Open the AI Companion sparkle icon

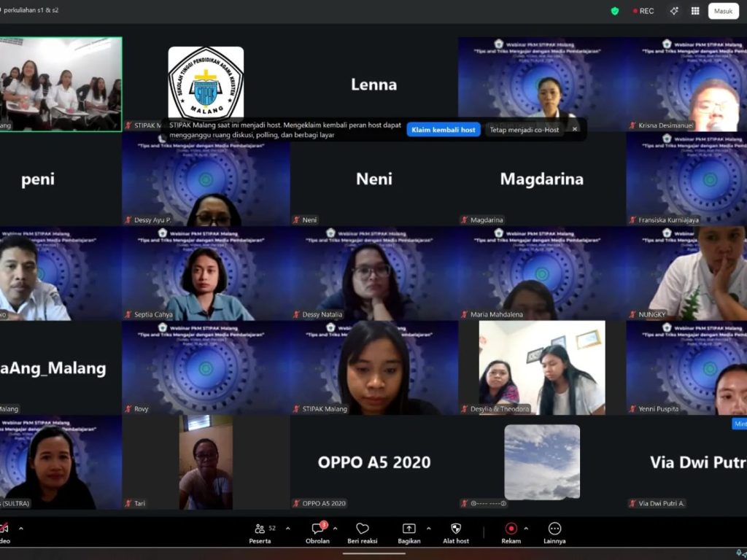click(x=674, y=11)
